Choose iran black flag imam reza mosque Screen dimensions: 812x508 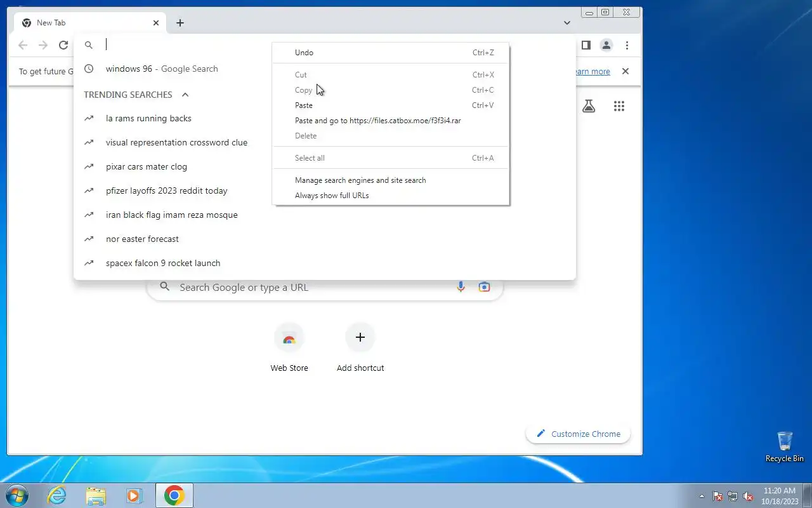click(325, 215)
